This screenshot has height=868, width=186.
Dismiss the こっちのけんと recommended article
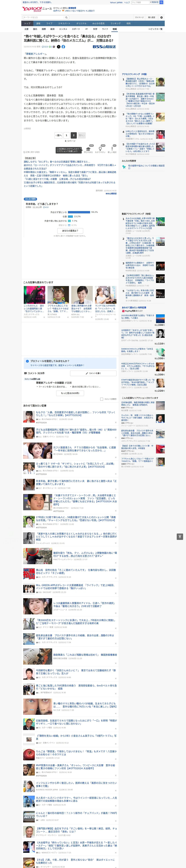click(44, 317)
